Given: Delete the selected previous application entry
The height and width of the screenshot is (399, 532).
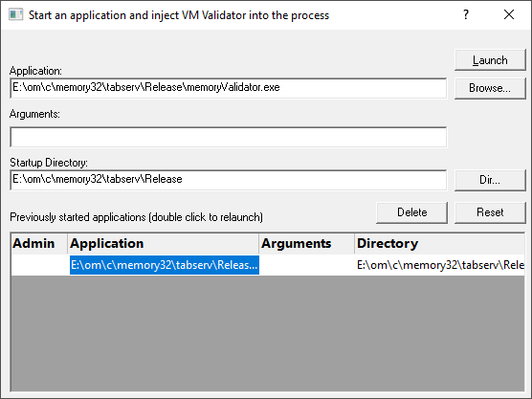Looking at the screenshot, I should pyautogui.click(x=411, y=212).
